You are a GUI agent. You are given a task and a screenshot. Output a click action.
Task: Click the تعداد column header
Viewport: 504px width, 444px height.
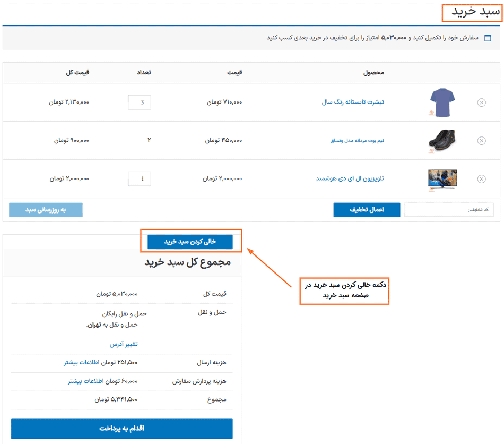coord(144,72)
